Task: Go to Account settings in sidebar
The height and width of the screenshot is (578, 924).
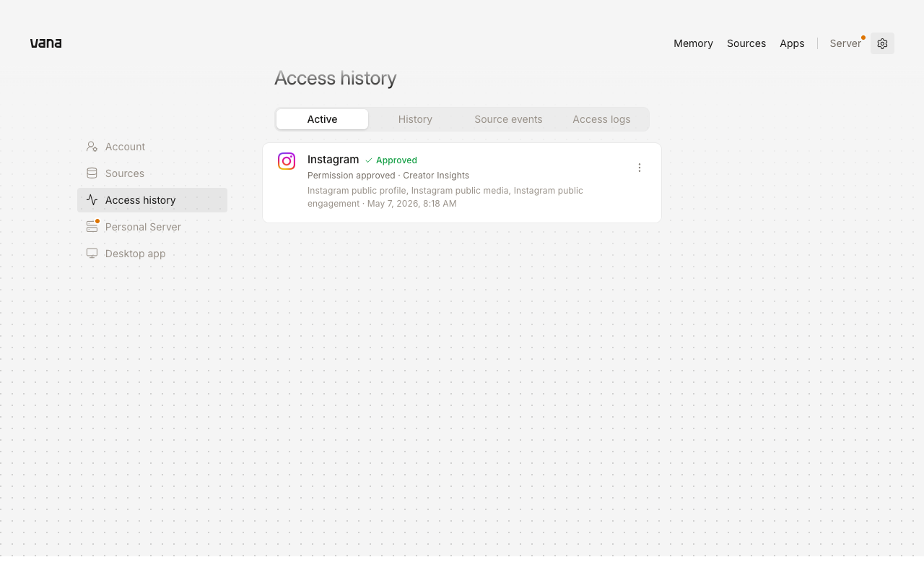Action: click(152, 147)
